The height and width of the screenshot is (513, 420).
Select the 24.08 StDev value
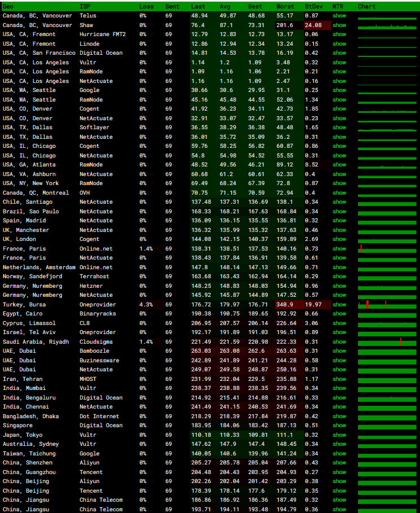point(313,25)
